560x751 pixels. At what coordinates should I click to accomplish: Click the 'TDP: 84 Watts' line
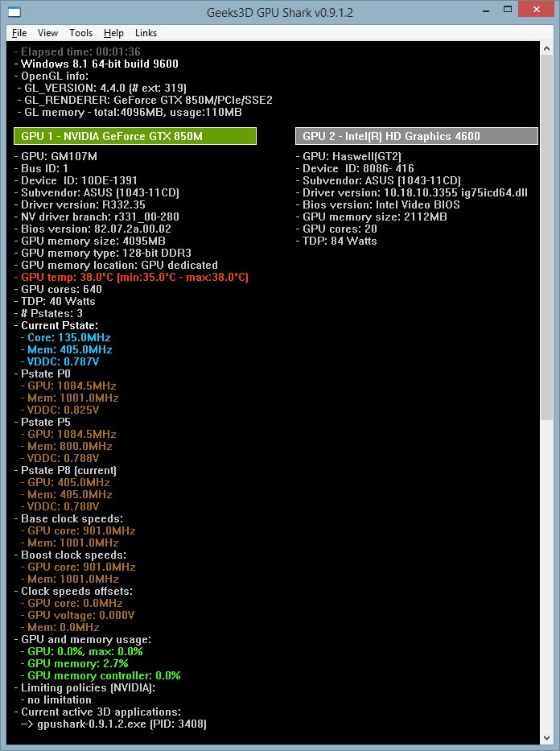click(x=336, y=241)
